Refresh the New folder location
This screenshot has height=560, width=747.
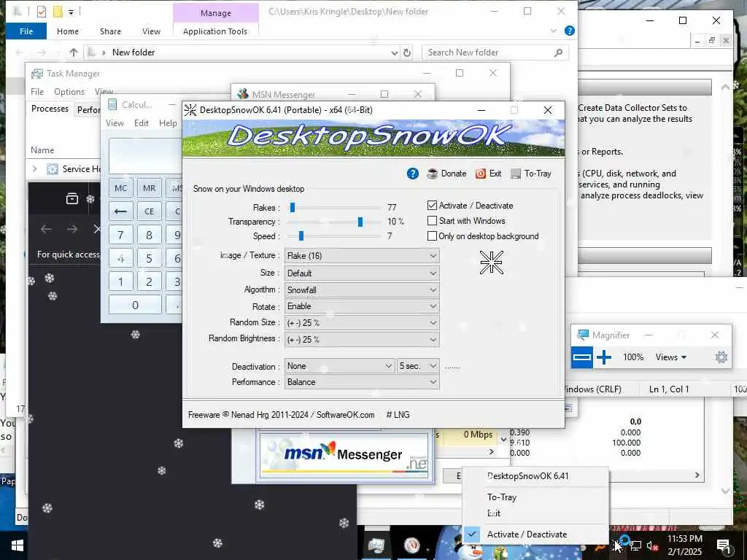tap(407, 52)
